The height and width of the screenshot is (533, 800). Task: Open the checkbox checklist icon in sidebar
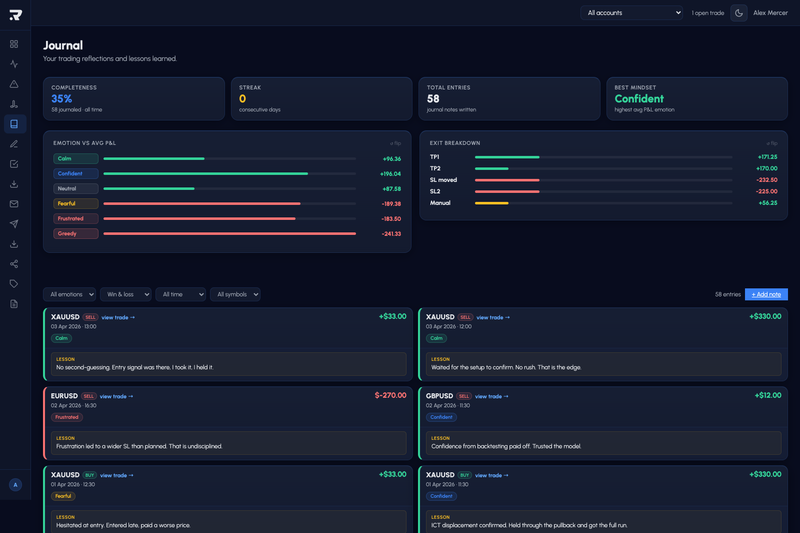click(x=14, y=164)
